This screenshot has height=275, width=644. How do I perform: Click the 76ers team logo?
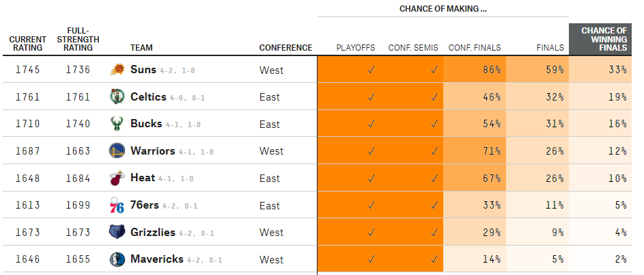pos(117,205)
